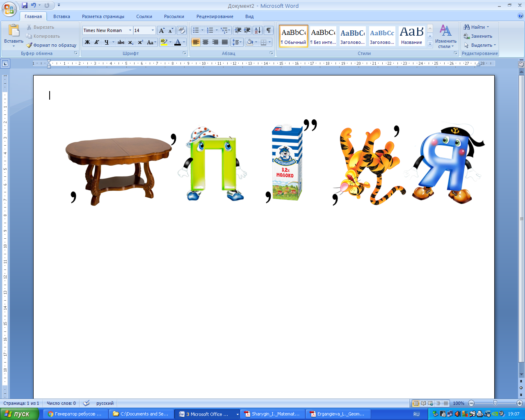Click the Format Painter brush icon
The image size is (525, 420).
(29, 45)
